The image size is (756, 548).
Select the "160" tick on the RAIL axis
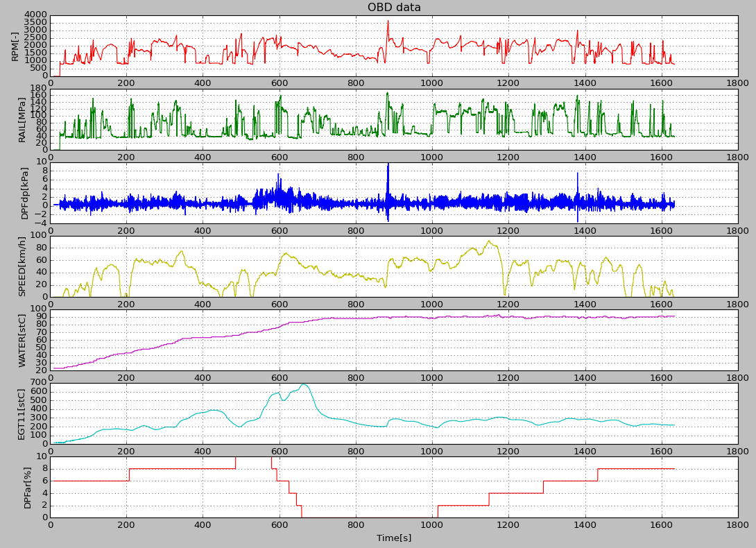point(39,96)
